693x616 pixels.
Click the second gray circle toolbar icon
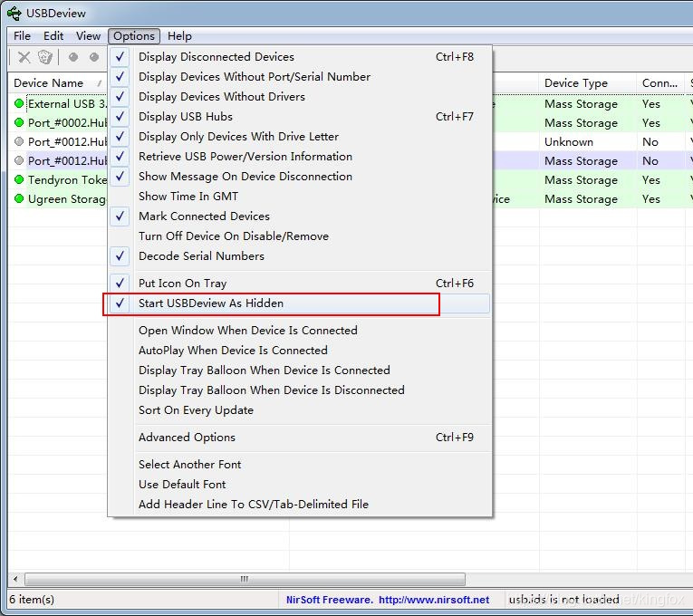(x=94, y=57)
